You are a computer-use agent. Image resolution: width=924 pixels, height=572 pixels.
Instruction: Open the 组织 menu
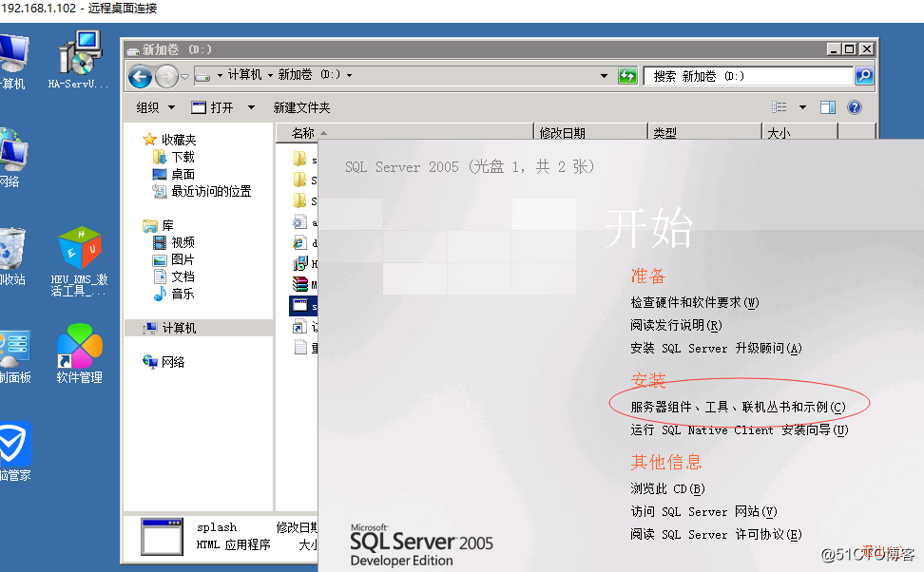point(156,107)
